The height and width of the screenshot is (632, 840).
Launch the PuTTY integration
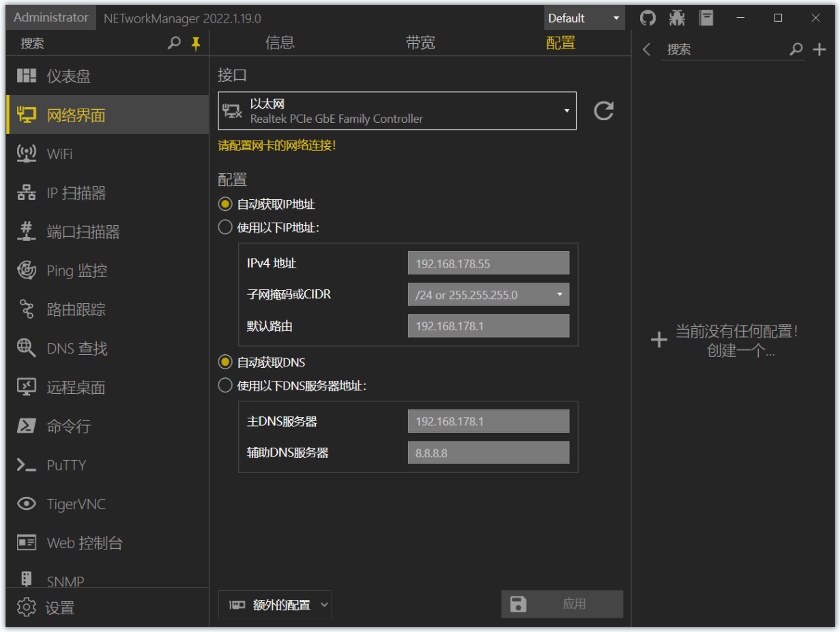pos(67,465)
